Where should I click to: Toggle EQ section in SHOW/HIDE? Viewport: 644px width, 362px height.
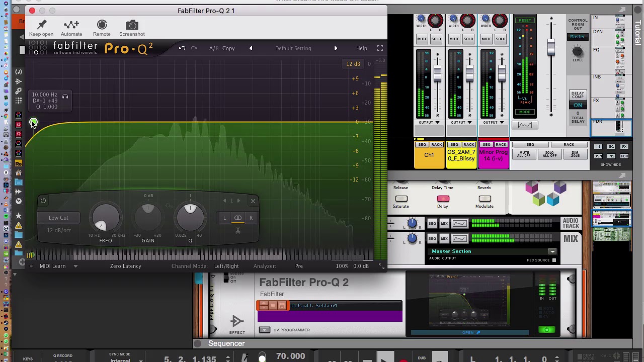click(611, 146)
